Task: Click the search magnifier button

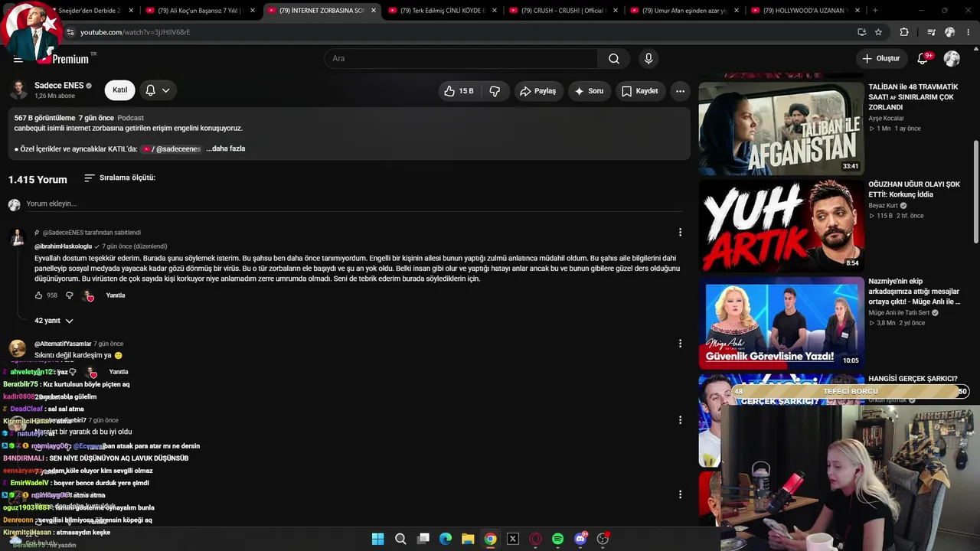Action: click(x=614, y=59)
